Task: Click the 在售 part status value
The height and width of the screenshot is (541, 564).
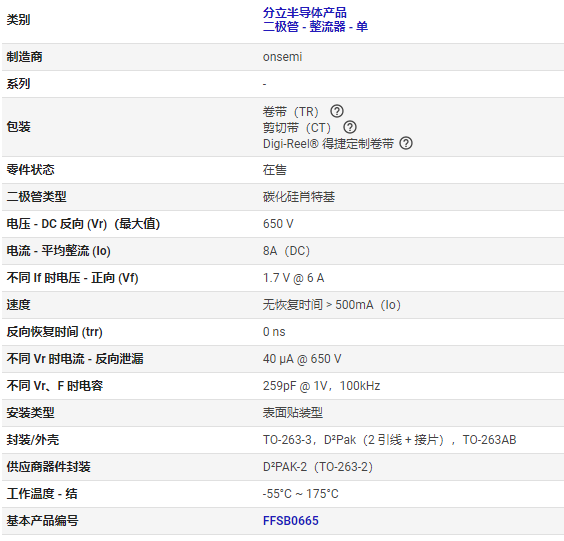Action: (x=275, y=170)
